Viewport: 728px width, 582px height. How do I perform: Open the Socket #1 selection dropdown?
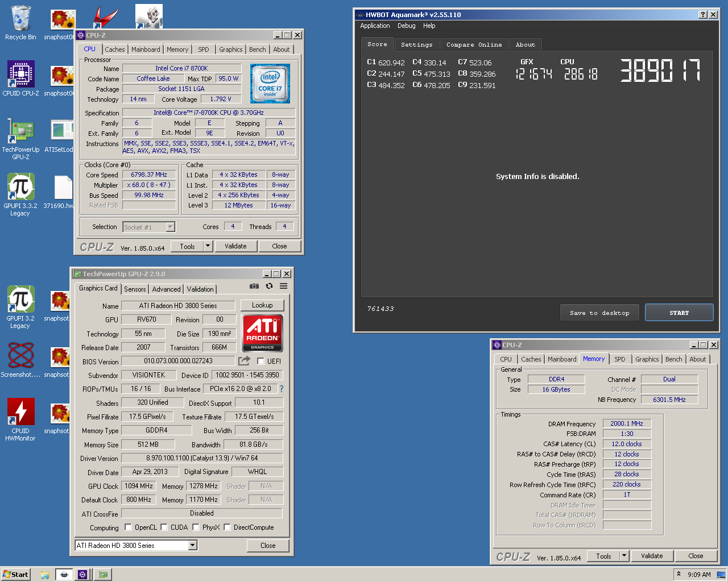pyautogui.click(x=149, y=227)
